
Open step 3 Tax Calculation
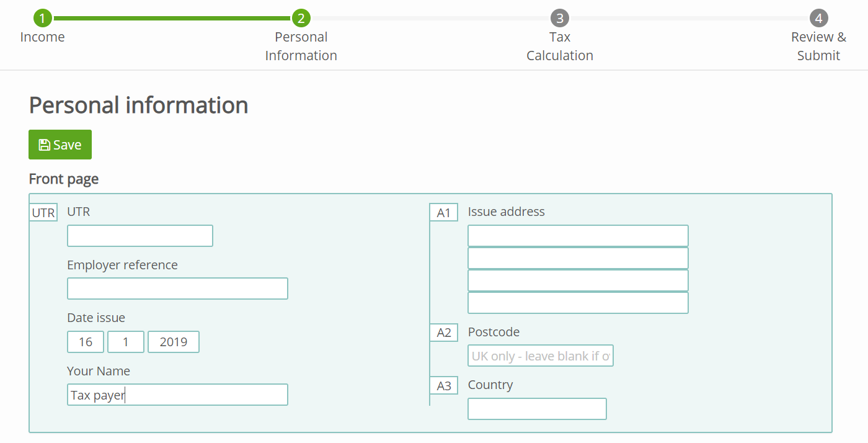tap(559, 19)
